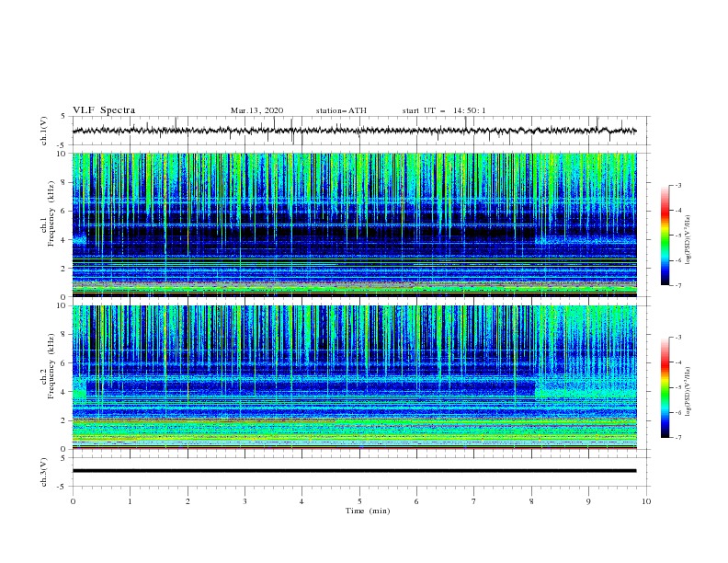Click the "8" tick on the Time axis

coord(531,501)
